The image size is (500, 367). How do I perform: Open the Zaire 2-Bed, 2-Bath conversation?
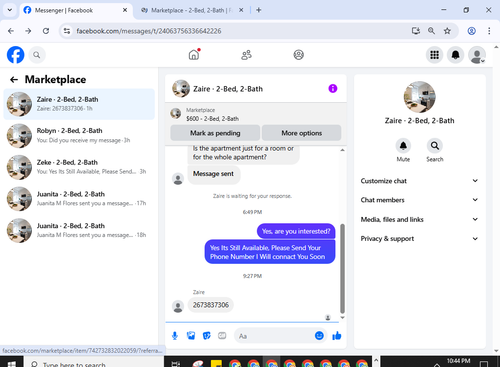pos(79,104)
